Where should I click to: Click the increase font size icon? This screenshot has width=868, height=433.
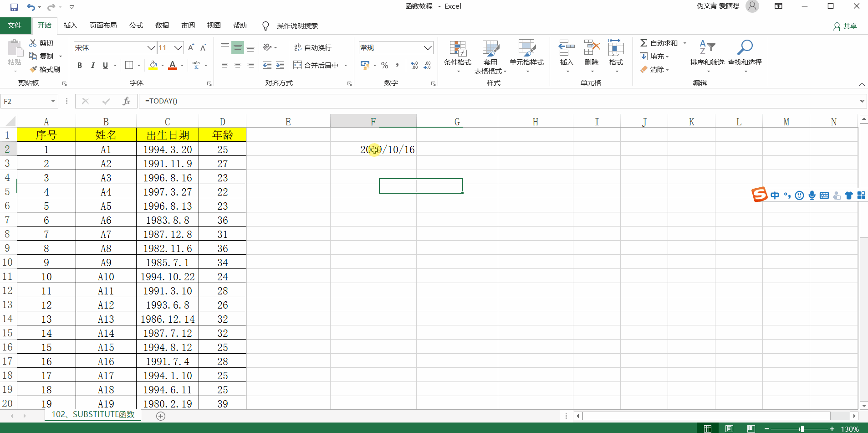point(191,47)
